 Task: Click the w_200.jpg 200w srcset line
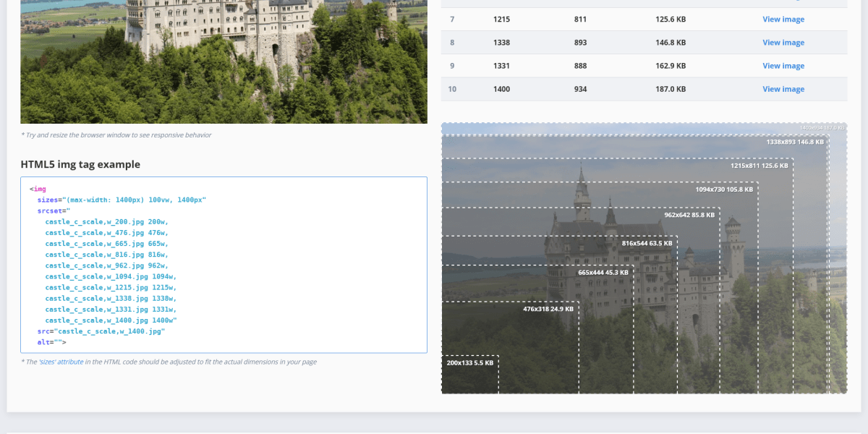point(106,222)
